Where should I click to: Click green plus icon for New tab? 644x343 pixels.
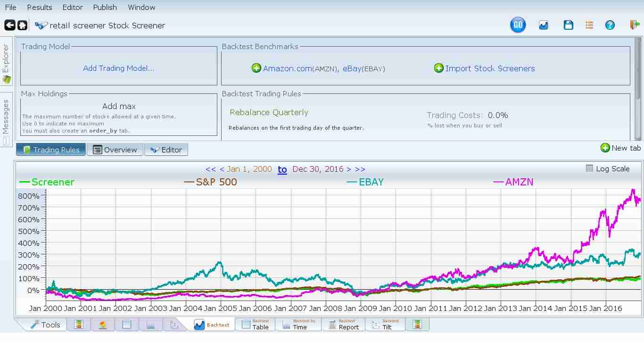[605, 148]
